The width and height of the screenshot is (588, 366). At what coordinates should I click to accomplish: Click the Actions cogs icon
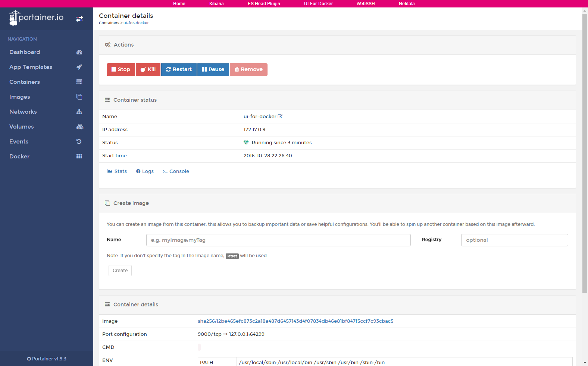click(107, 45)
